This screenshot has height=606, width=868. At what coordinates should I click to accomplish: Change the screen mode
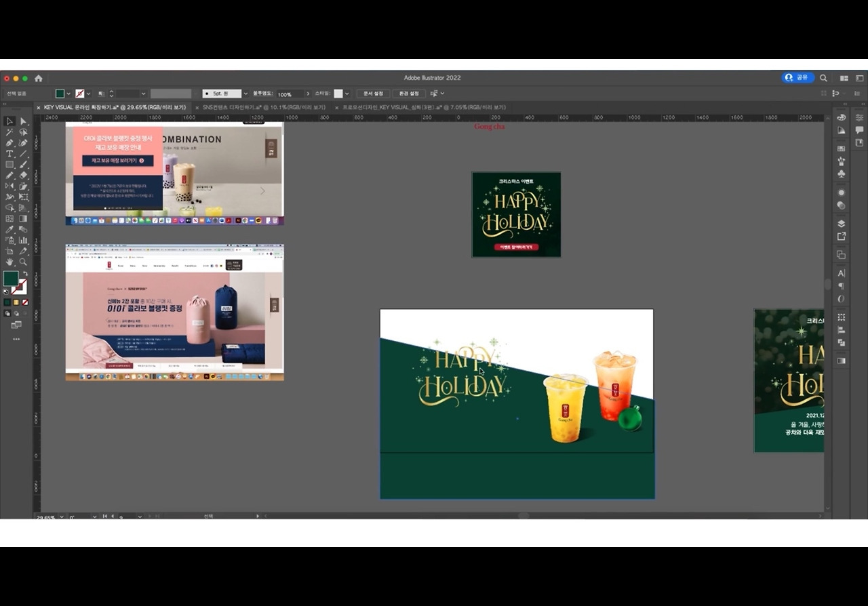point(16,325)
